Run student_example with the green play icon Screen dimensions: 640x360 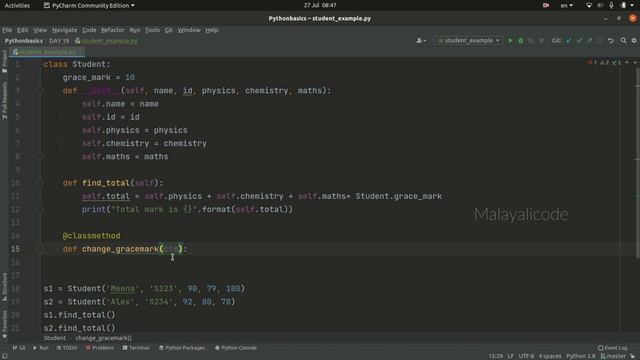(x=510, y=40)
